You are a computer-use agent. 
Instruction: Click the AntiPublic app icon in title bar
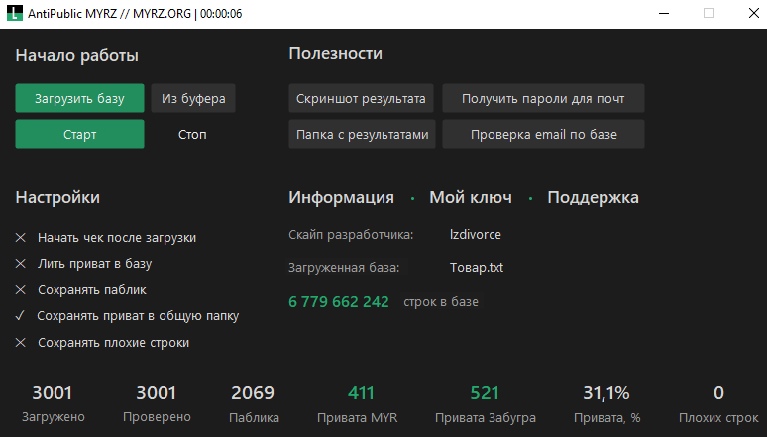coord(14,14)
